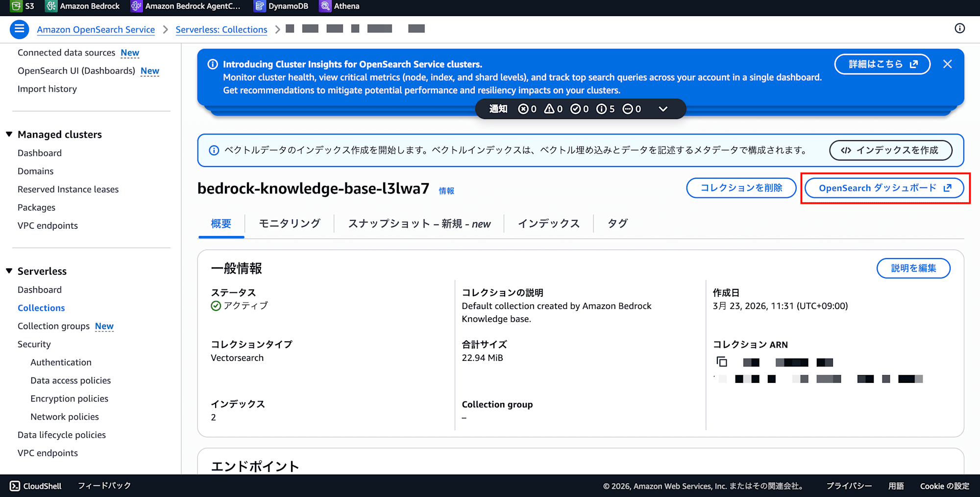Viewport: 980px width, 497px height.
Task: Close the Cluster Insights banner
Action: click(x=947, y=64)
